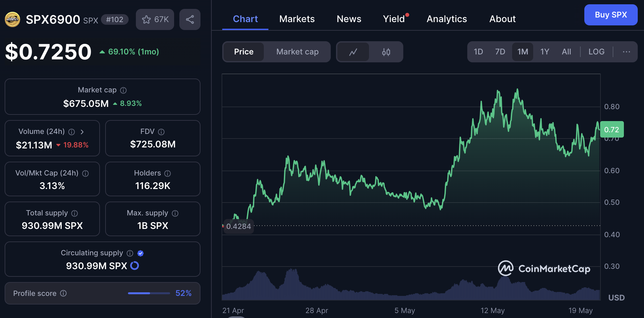
Task: Open the share options for SPX6900
Action: click(190, 19)
